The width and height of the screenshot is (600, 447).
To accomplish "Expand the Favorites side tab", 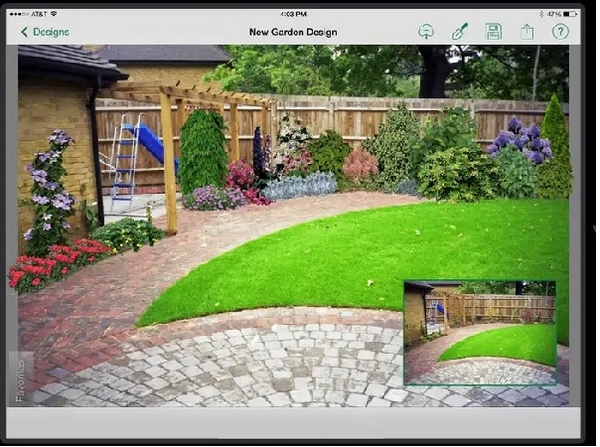I will (x=20, y=379).
